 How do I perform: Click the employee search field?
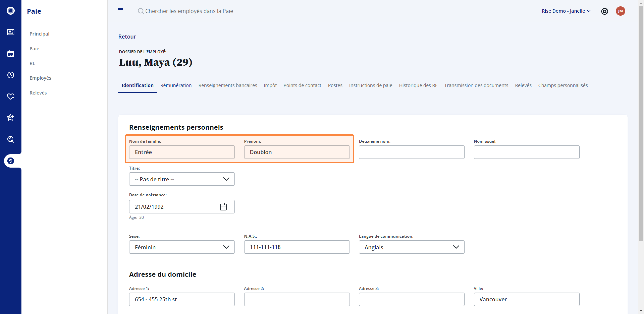189,11
